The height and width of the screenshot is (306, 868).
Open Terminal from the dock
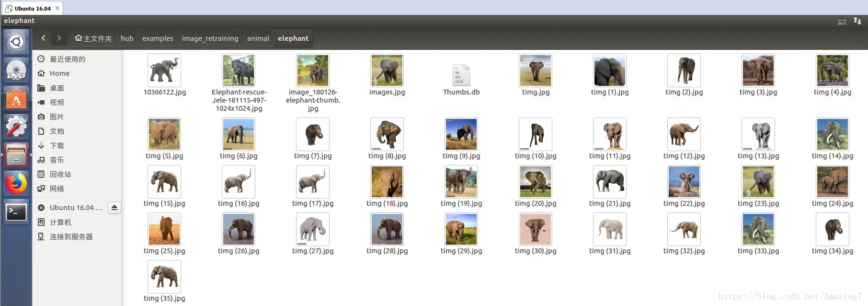16,212
